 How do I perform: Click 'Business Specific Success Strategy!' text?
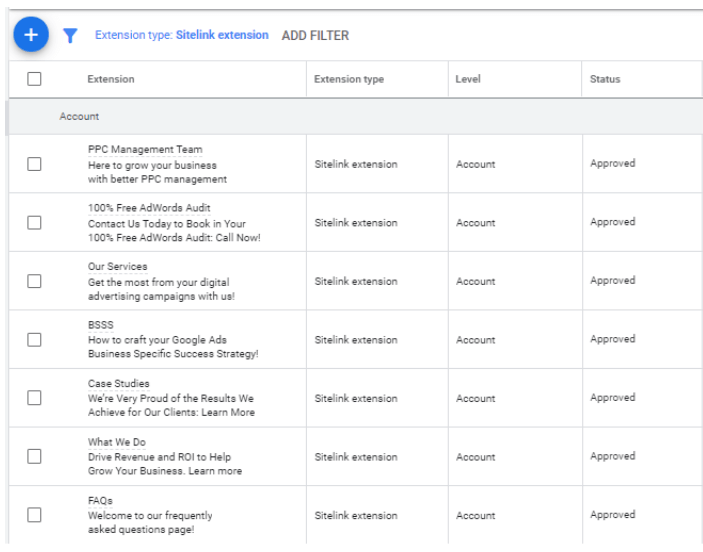click(173, 354)
